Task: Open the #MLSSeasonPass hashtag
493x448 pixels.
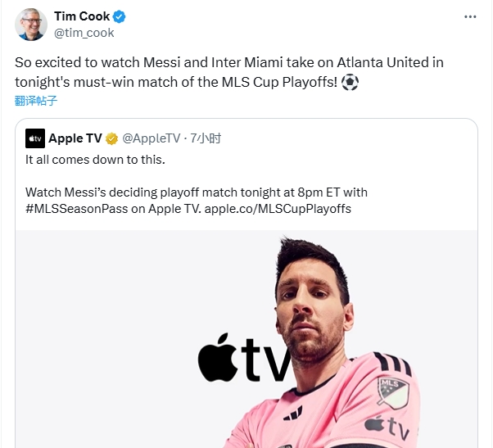Action: (x=77, y=209)
